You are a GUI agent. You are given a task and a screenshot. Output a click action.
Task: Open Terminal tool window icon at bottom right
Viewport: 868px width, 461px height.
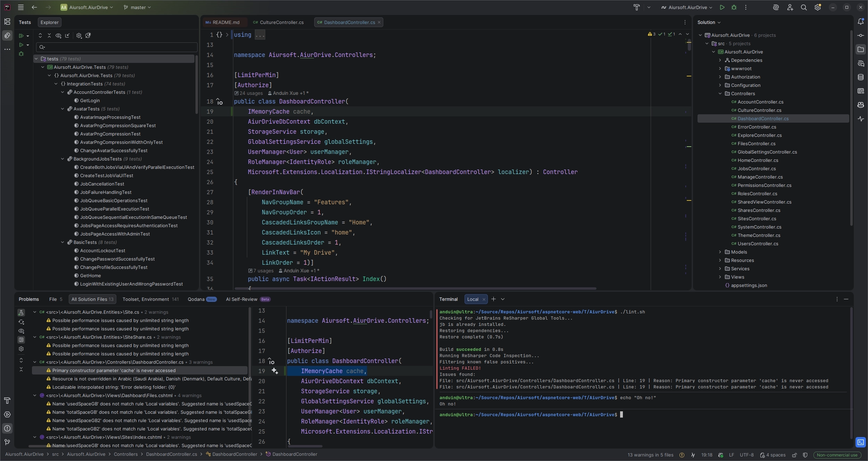[x=861, y=442]
